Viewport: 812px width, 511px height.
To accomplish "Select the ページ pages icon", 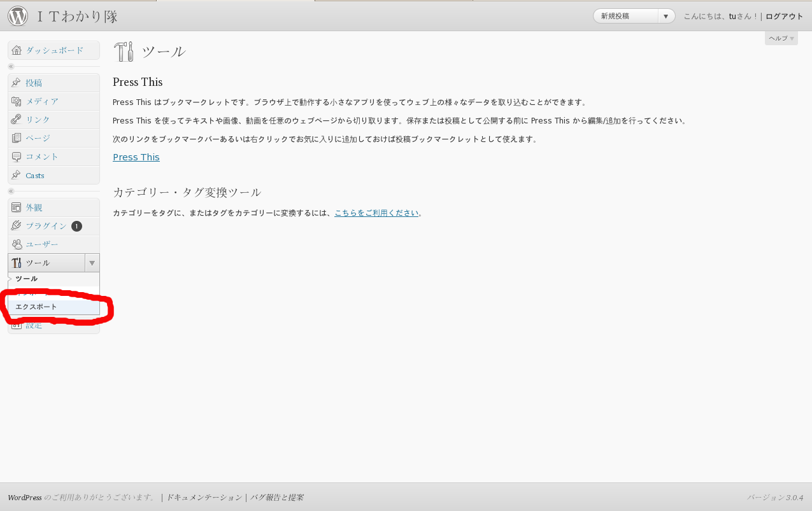I will coord(17,138).
